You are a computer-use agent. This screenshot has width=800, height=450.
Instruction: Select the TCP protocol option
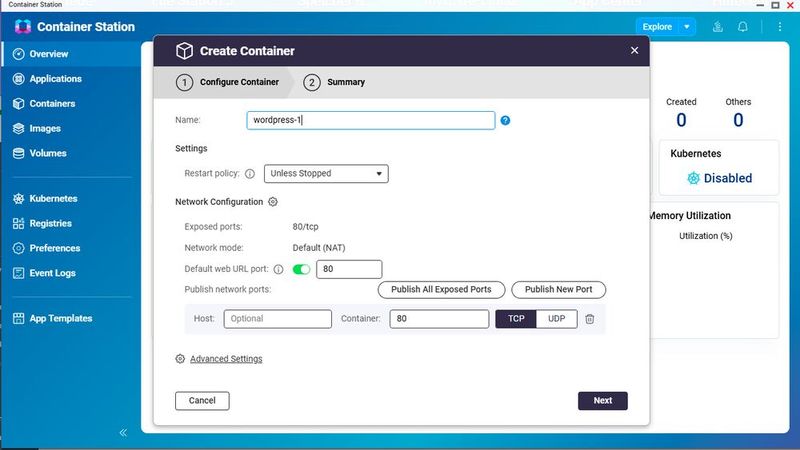[x=516, y=319]
